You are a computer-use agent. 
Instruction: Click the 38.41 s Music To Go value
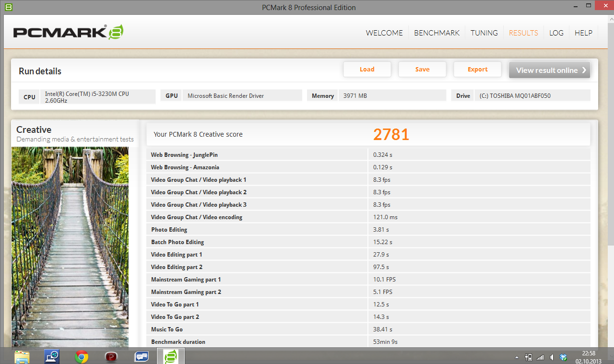pos(383,329)
